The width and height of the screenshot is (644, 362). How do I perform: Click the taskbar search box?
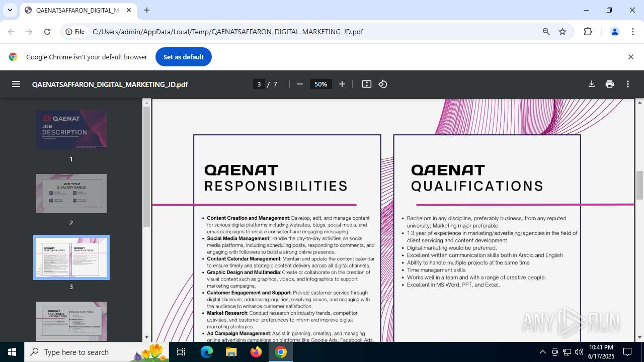coord(97,352)
